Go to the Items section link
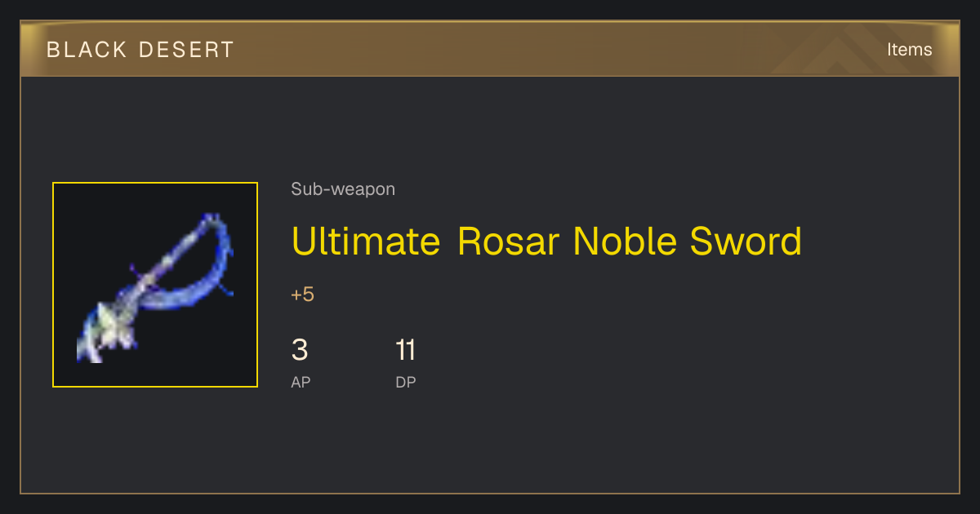Screen dimensions: 980x514 (x=909, y=50)
